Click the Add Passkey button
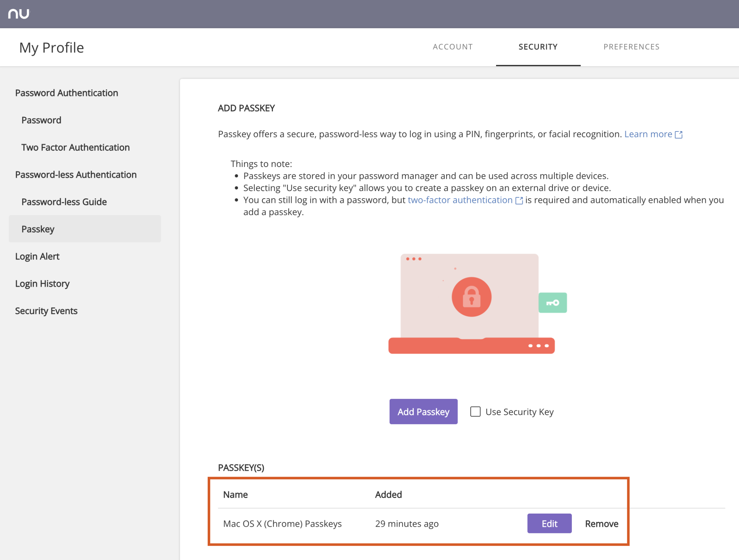The height and width of the screenshot is (560, 739). [x=423, y=412]
